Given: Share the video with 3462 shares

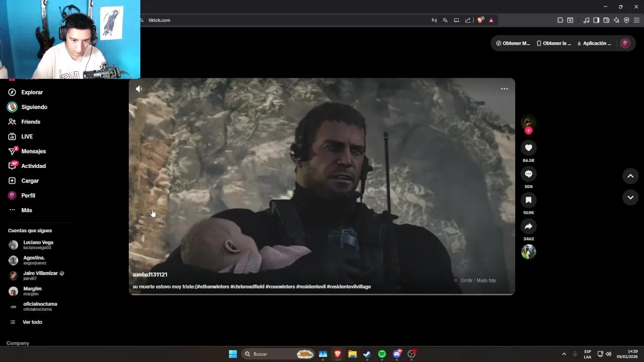Looking at the screenshot, I should (x=528, y=226).
